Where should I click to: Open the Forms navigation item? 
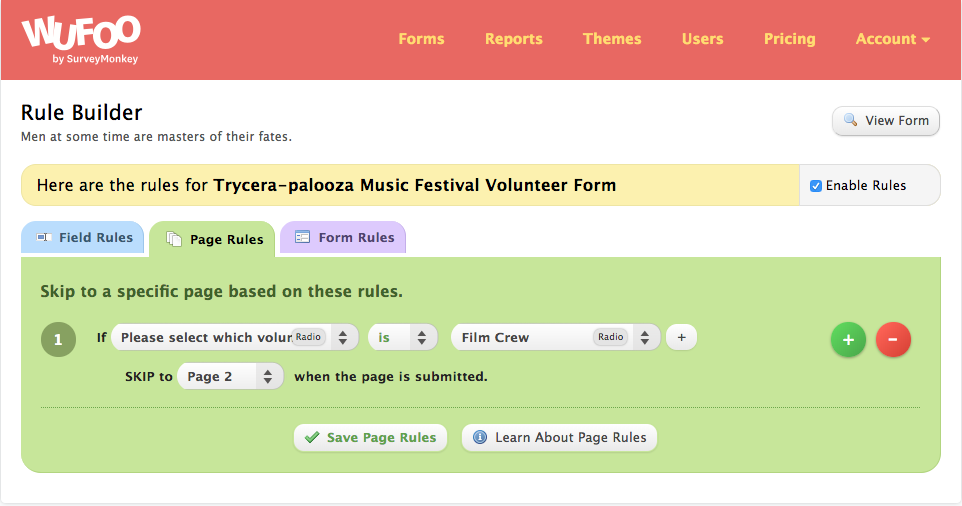421,39
